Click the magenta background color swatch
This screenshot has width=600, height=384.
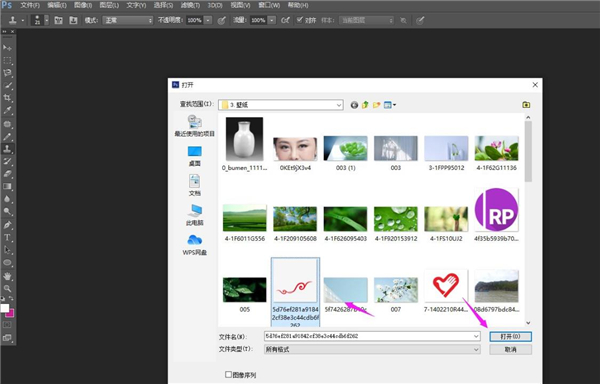point(11,314)
